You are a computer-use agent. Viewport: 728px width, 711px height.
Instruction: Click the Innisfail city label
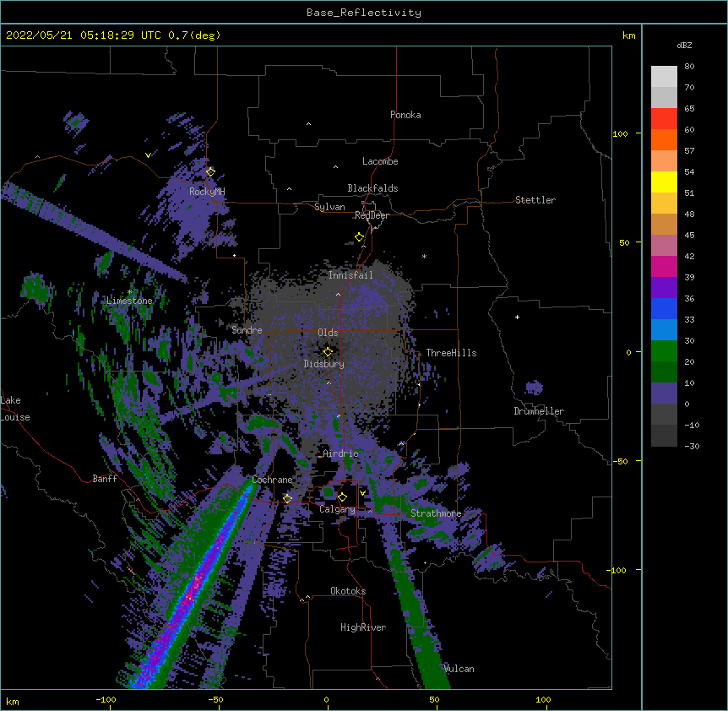[350, 275]
